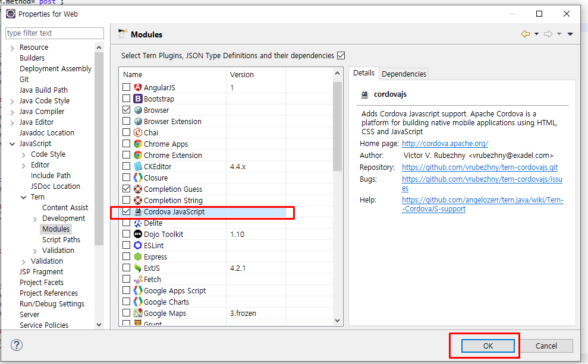Screen dimensions: 588x364
Task: Expand the Java Compiler node
Action: [x=12, y=112]
